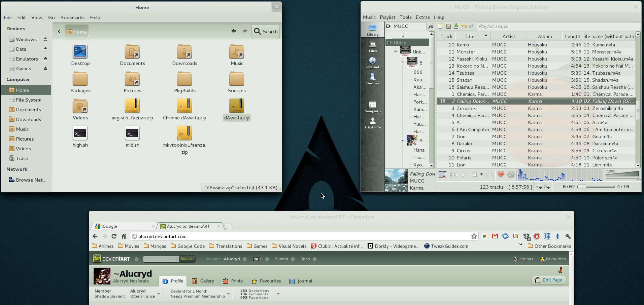Open the Gmail extension icon in Chromium

(x=495, y=236)
